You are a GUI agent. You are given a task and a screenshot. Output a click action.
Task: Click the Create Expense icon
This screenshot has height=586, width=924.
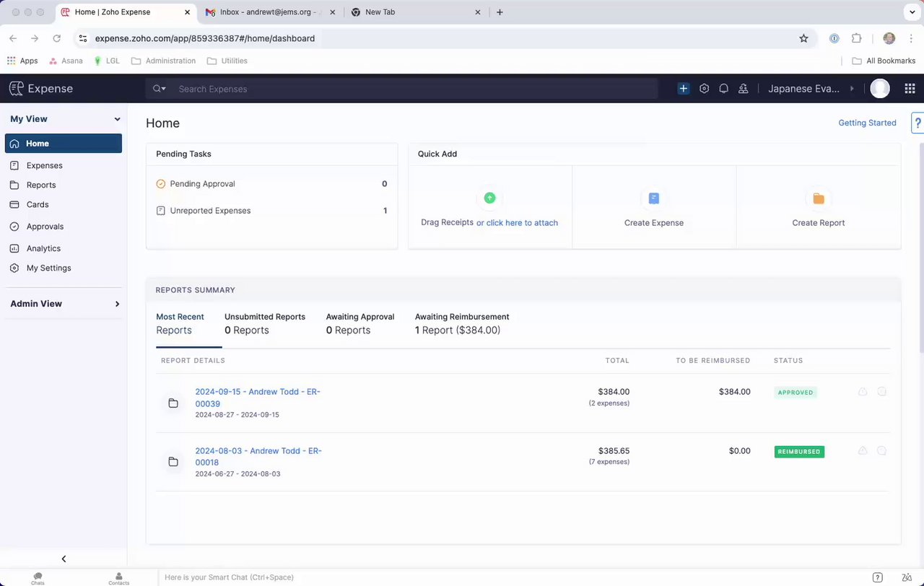click(653, 198)
